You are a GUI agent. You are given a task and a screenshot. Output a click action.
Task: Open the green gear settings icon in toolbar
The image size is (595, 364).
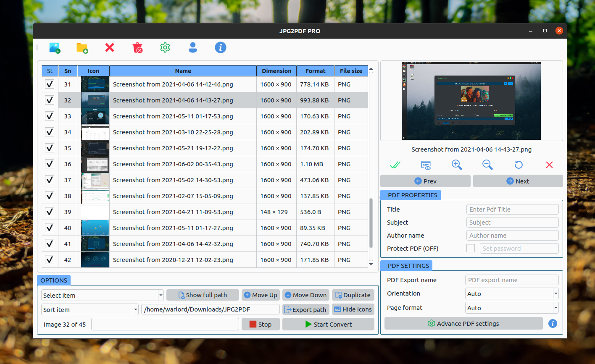click(x=165, y=47)
